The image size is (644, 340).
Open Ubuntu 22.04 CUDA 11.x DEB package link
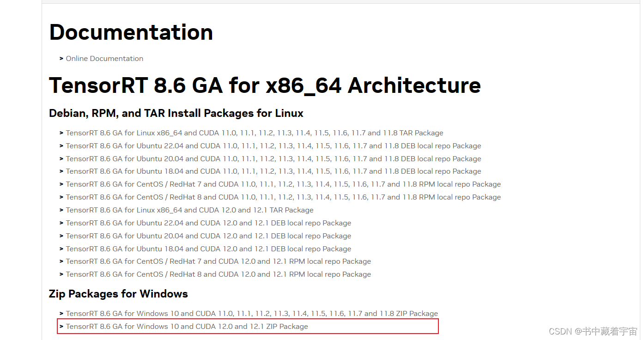pos(273,146)
